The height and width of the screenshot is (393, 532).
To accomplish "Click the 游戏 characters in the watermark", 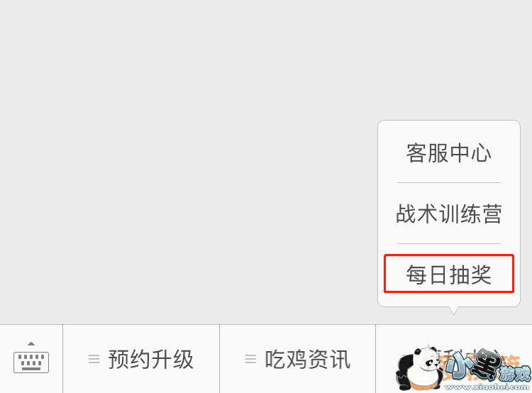I will pos(516,374).
